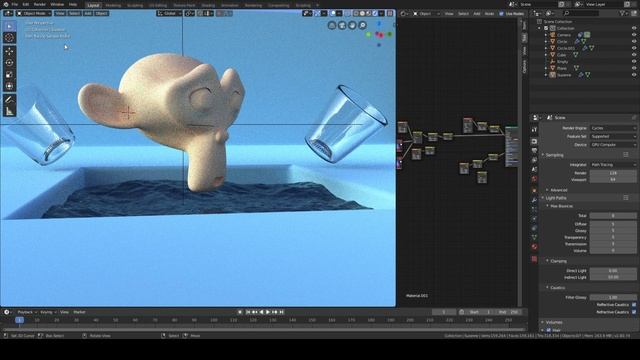Viewport: 640px width, 360px height.
Task: Open Material properties tab icon
Action: tap(534, 247)
